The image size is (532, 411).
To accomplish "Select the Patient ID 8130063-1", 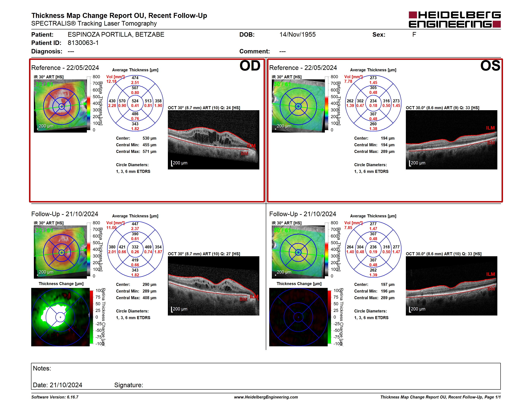I will coord(83,43).
